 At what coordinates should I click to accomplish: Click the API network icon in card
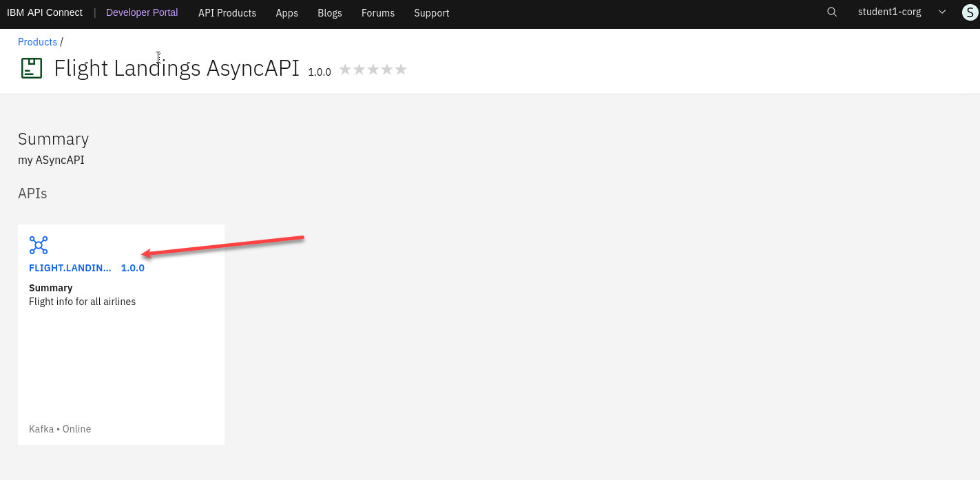click(39, 245)
